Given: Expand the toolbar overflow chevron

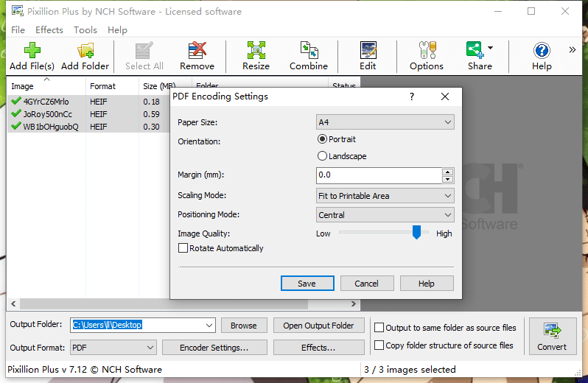Looking at the screenshot, I should (x=573, y=49).
